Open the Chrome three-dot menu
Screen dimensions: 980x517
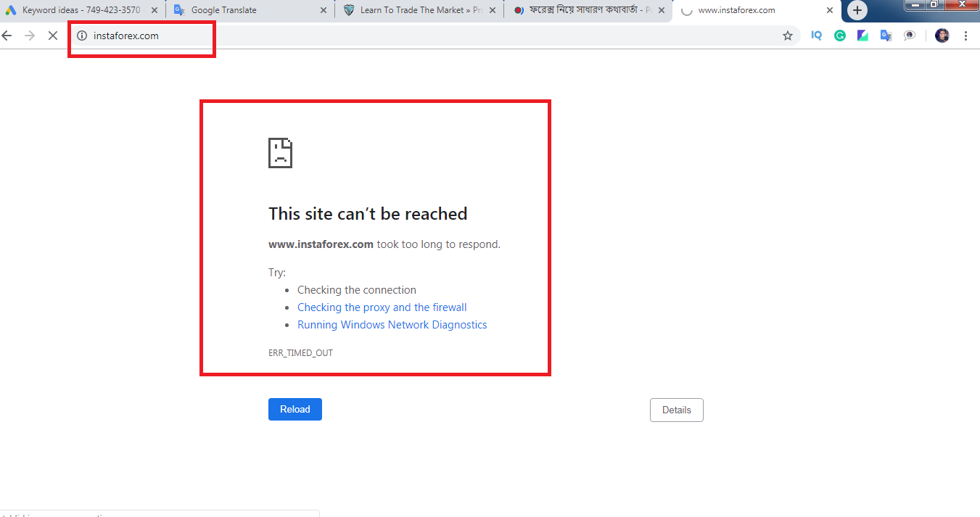tap(965, 35)
